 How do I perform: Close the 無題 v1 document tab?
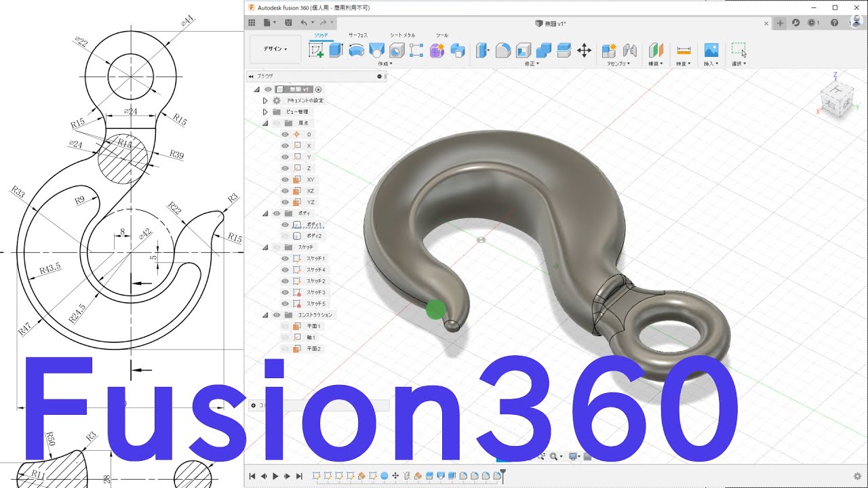point(766,23)
